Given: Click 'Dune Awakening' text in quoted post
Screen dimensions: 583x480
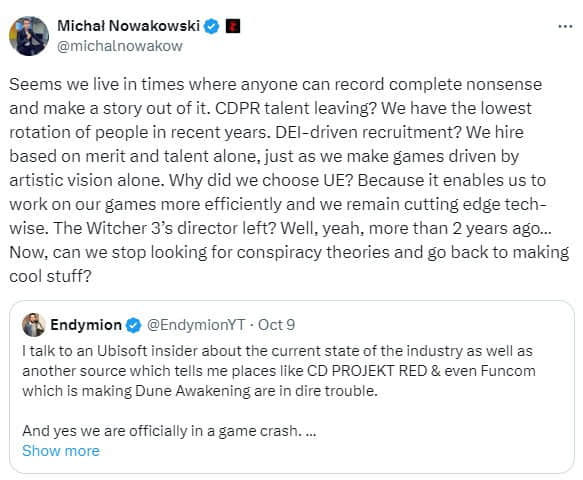Looking at the screenshot, I should [193, 391].
